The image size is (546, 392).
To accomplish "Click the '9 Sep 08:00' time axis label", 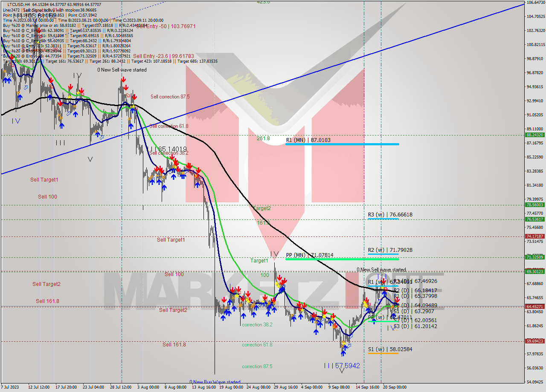I will pos(339,387).
